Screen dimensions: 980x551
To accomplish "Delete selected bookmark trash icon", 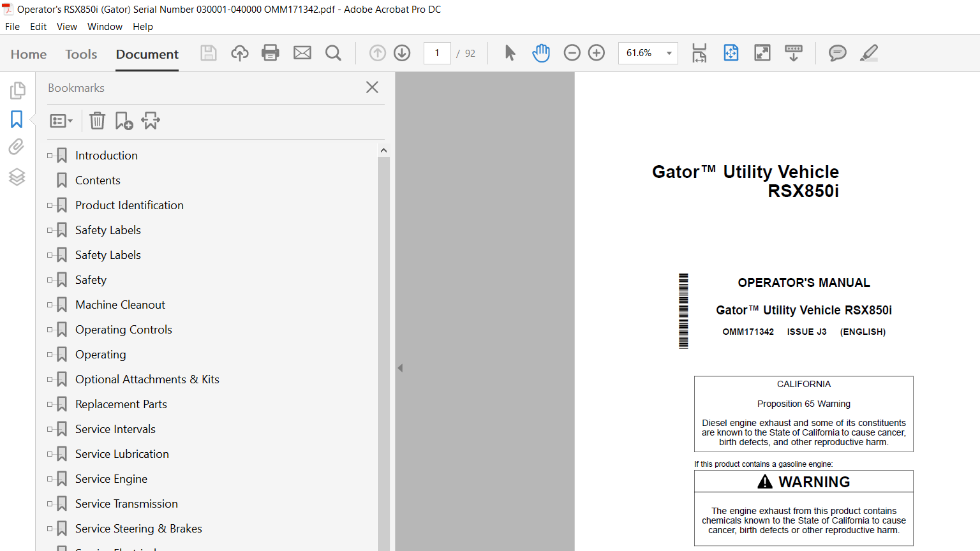I will point(97,121).
